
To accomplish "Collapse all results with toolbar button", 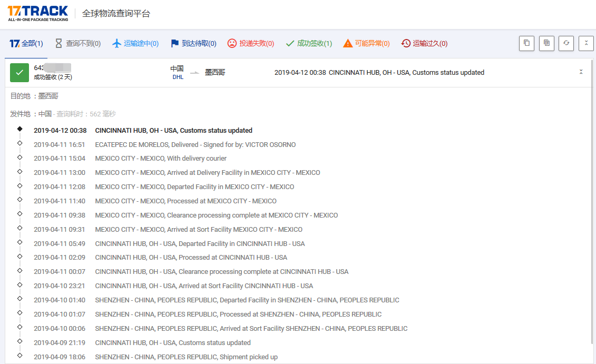I will pyautogui.click(x=586, y=43).
